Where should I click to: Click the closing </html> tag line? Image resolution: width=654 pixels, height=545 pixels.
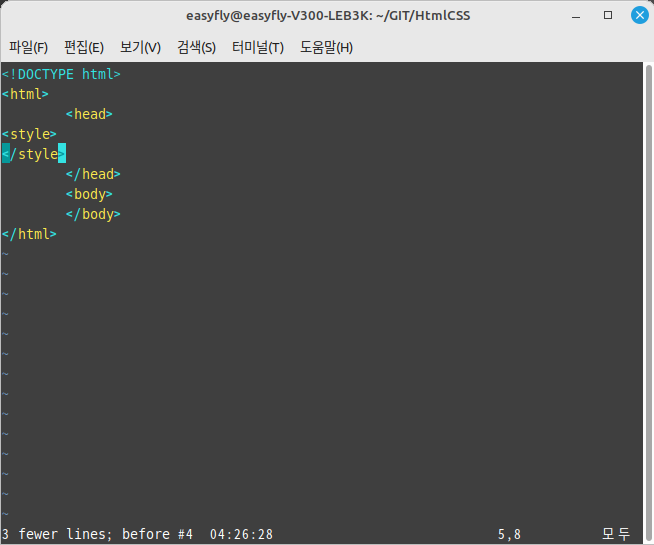(x=29, y=234)
